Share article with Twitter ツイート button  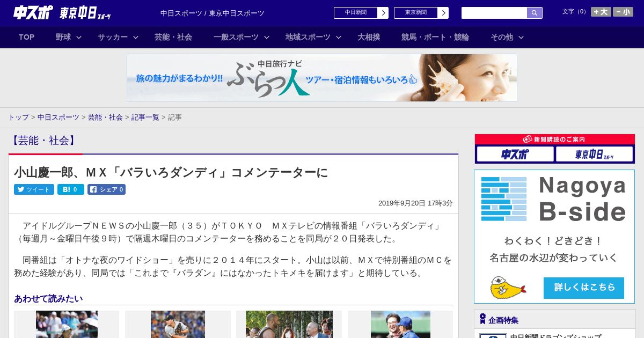click(x=34, y=189)
